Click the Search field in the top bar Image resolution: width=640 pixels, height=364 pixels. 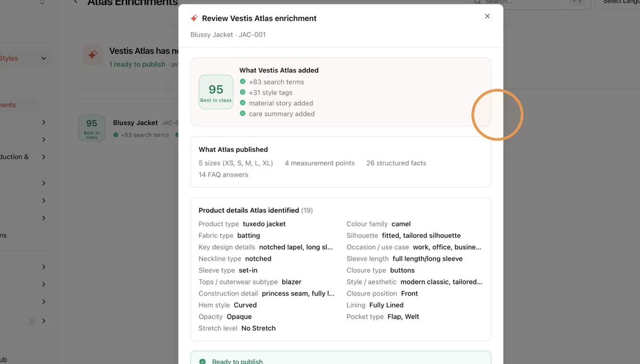[x=529, y=2]
